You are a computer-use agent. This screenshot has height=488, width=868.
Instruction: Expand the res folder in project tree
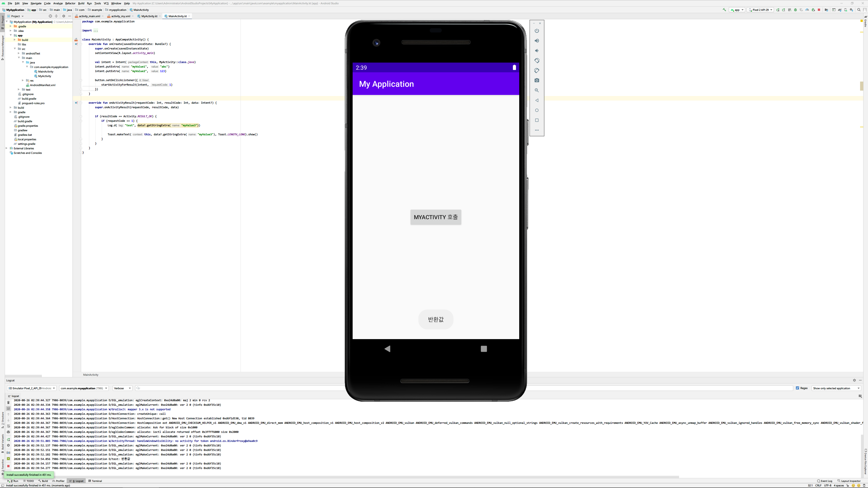[23, 80]
